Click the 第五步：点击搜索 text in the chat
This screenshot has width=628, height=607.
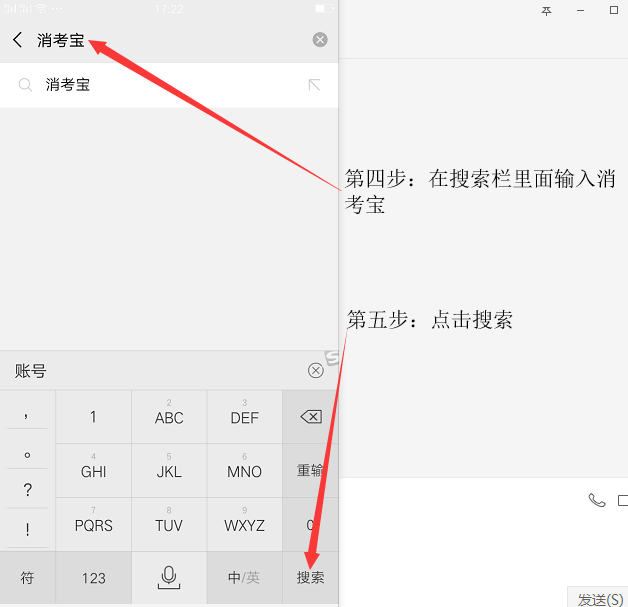429,320
